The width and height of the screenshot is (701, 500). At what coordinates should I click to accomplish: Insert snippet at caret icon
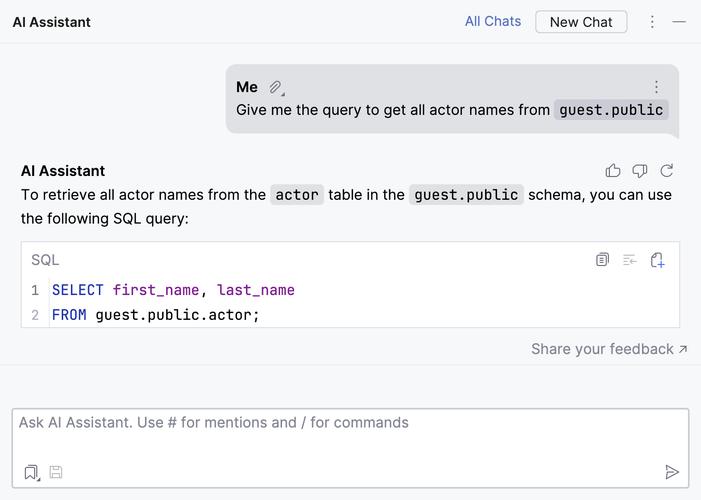[x=629, y=259]
